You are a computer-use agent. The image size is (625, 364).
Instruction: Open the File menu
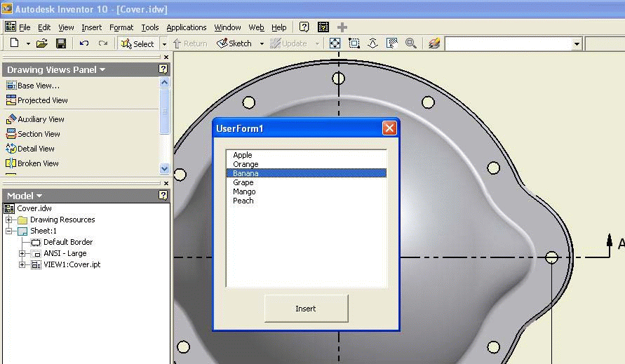coord(25,27)
